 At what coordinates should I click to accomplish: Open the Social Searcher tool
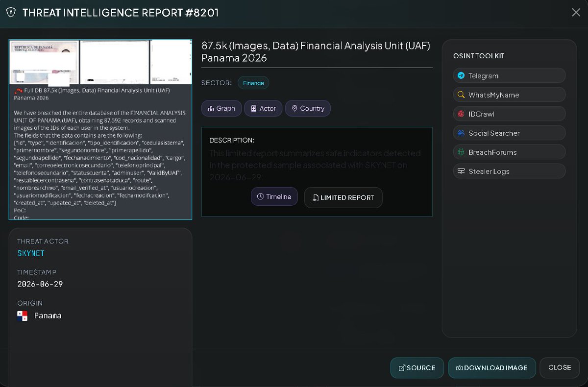510,133
